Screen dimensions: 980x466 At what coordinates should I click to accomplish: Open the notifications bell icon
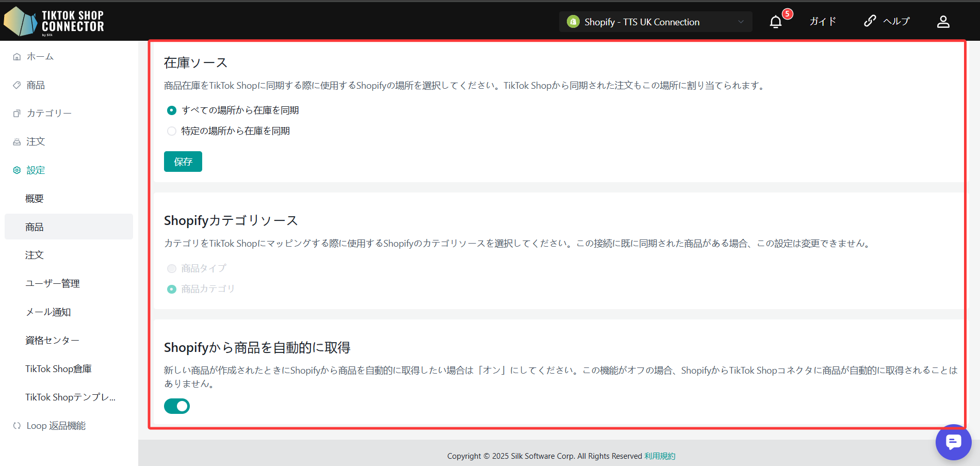tap(775, 22)
